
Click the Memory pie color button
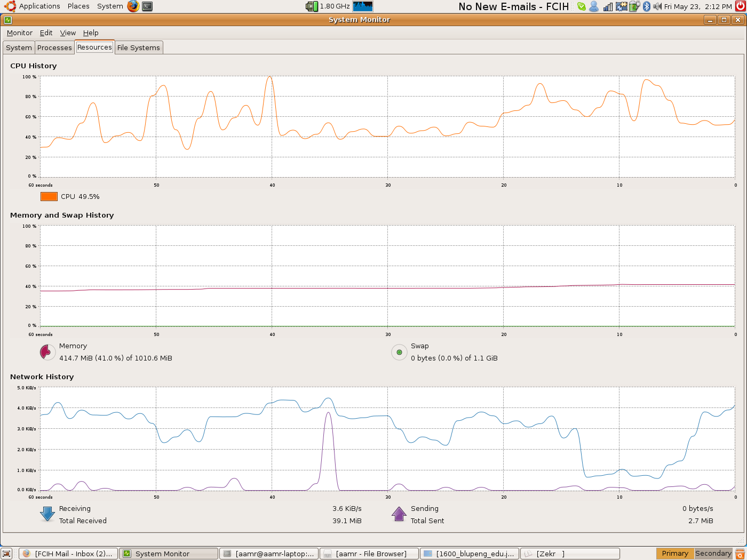(47, 352)
